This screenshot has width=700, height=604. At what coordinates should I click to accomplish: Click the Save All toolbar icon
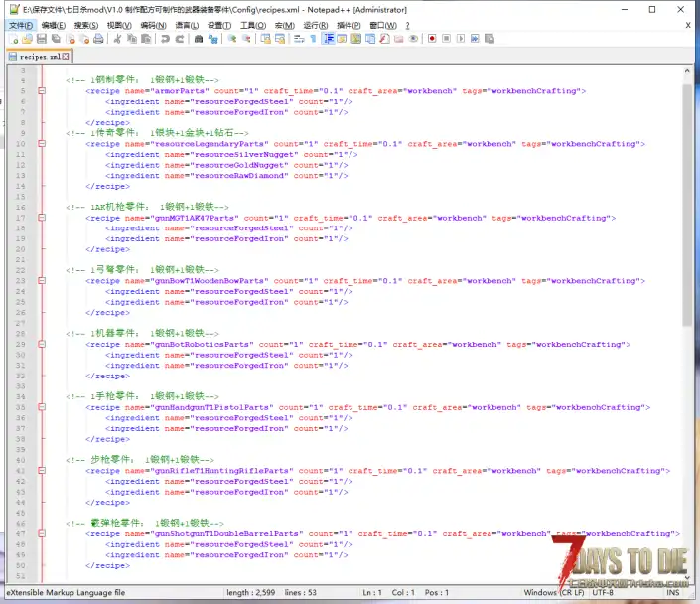(x=56, y=39)
